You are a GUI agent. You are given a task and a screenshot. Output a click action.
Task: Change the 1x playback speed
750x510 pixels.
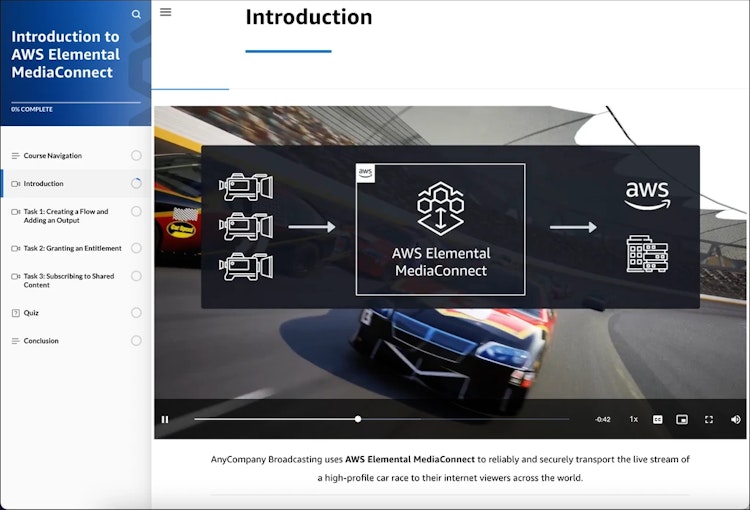point(634,420)
